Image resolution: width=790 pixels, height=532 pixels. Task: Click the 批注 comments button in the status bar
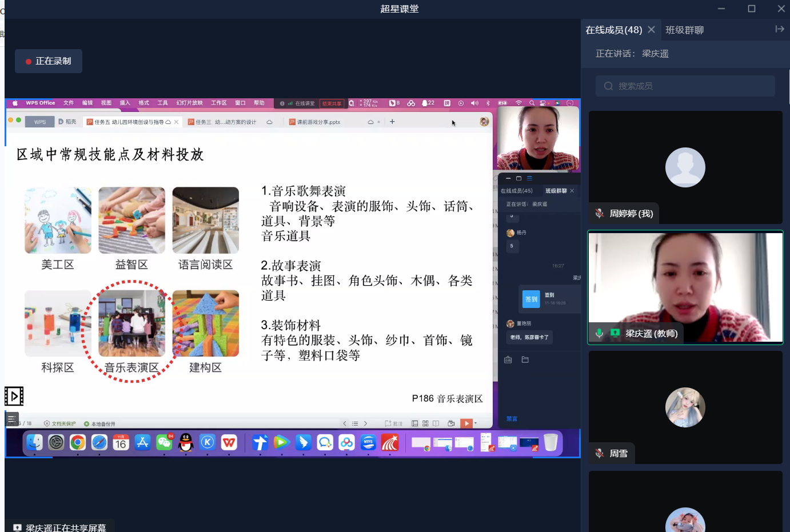click(x=394, y=423)
